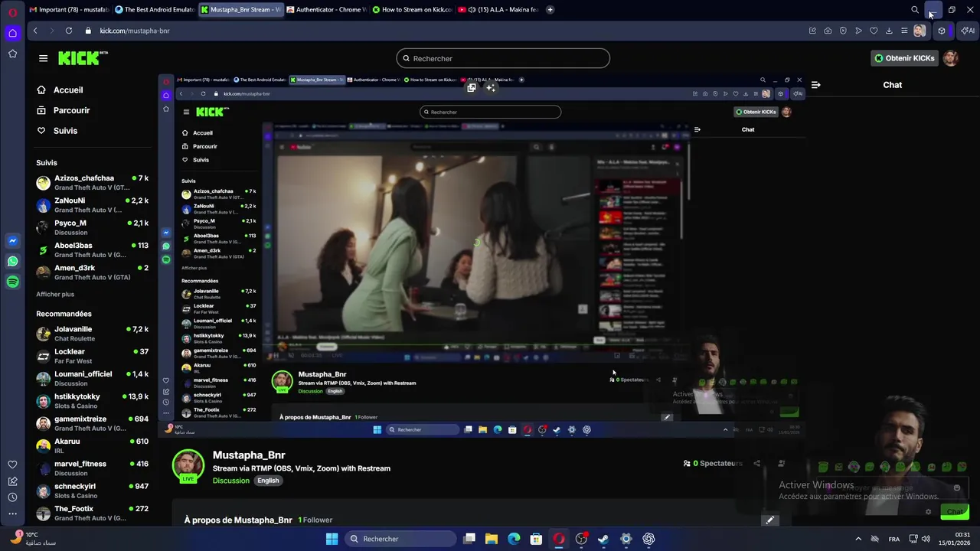Screen dimensions: 980x551
Task: Open the Kick user avatar menu
Action: pos(951,58)
